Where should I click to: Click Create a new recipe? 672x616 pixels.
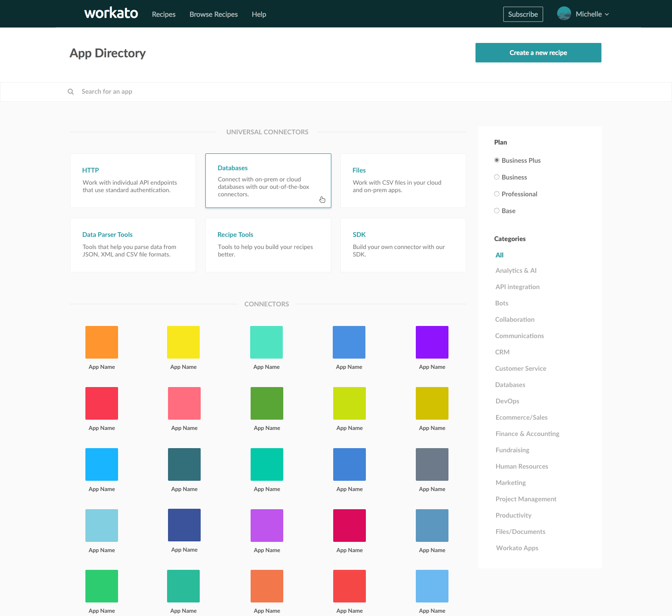coord(539,53)
